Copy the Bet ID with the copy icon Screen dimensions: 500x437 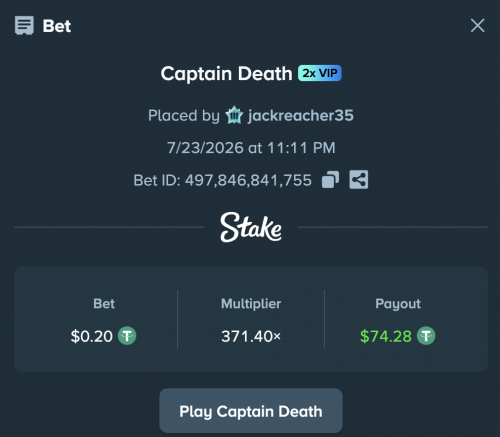[x=330, y=180]
